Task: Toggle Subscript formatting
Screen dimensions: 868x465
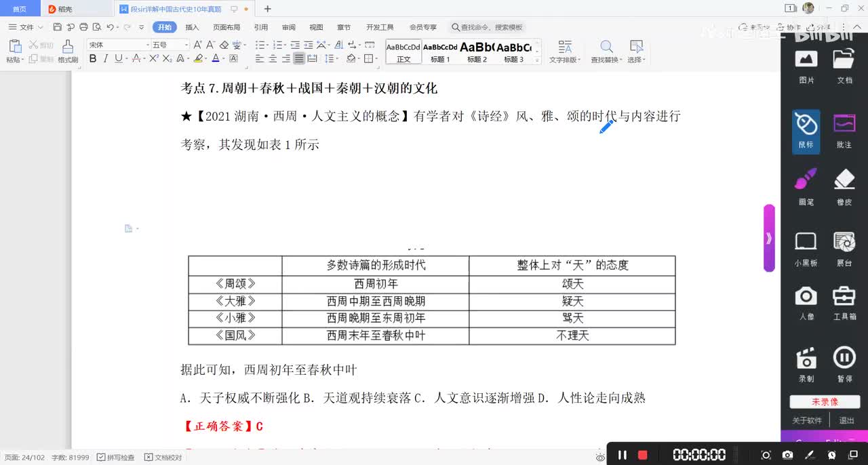Action: (167, 59)
